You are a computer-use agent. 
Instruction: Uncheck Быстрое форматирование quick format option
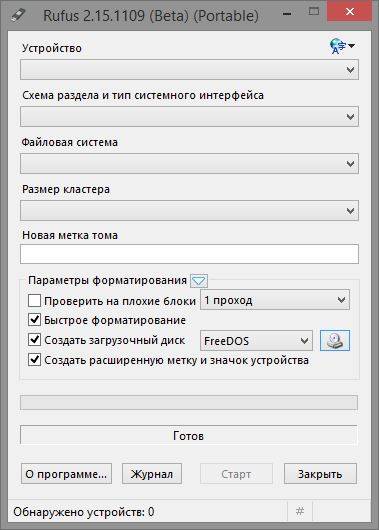(x=34, y=320)
